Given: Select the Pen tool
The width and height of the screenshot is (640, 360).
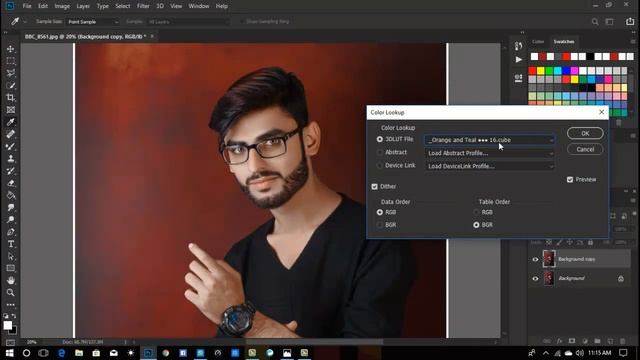Looking at the screenshot, I should [11, 232].
